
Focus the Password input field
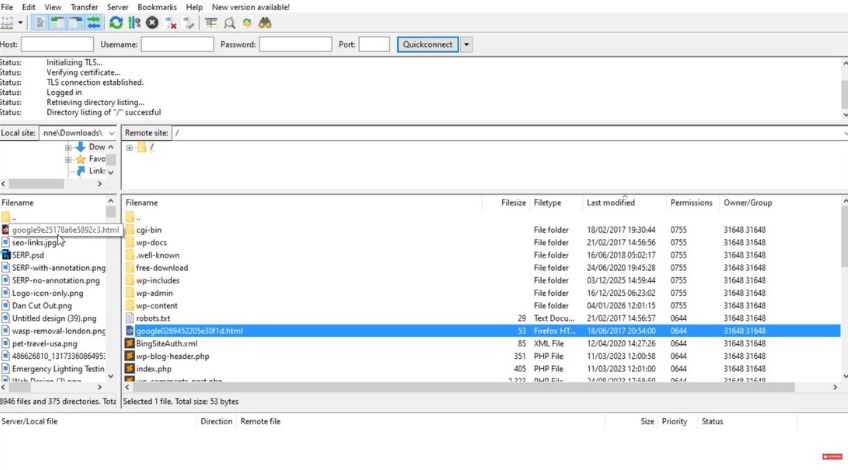click(295, 44)
